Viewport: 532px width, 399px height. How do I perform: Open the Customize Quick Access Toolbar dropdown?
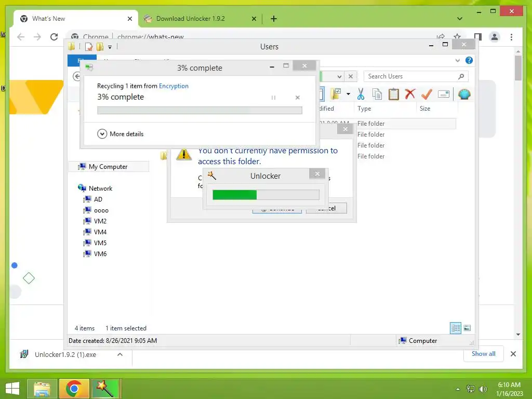pos(110,47)
